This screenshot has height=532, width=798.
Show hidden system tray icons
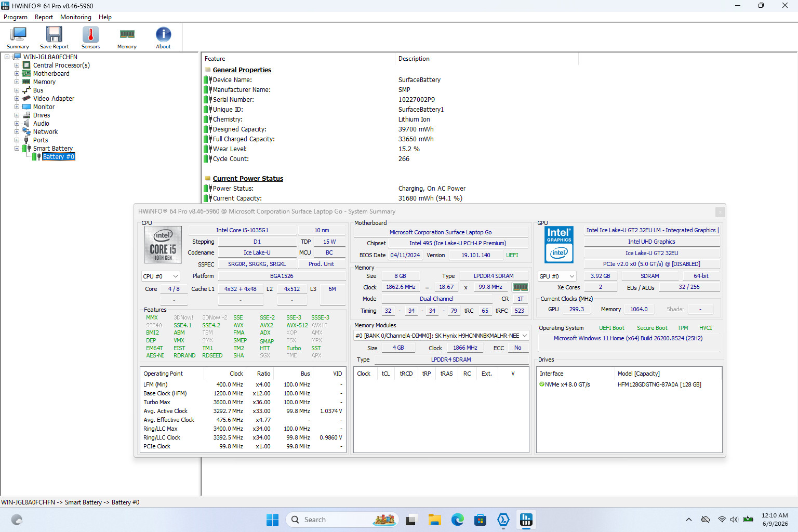coord(689,520)
